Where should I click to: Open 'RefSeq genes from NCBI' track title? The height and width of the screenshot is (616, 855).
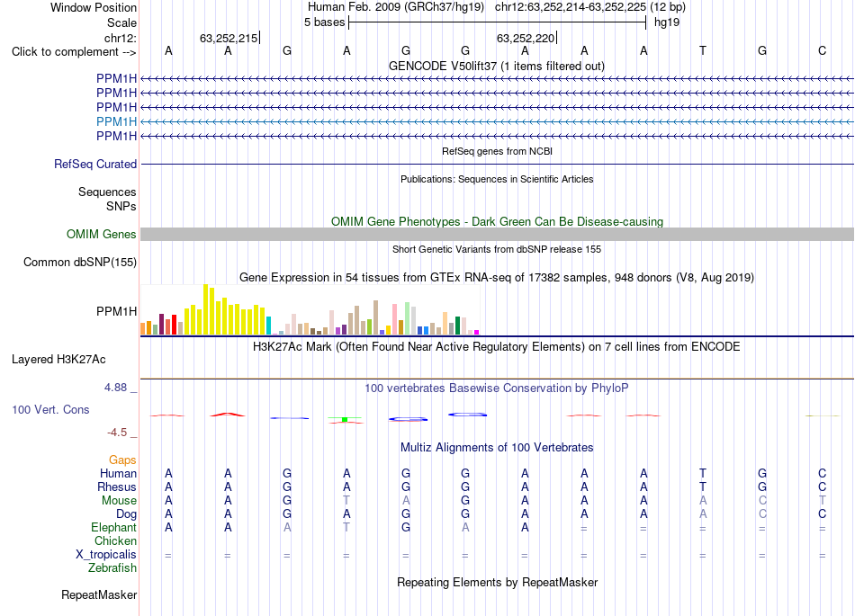pos(497,151)
